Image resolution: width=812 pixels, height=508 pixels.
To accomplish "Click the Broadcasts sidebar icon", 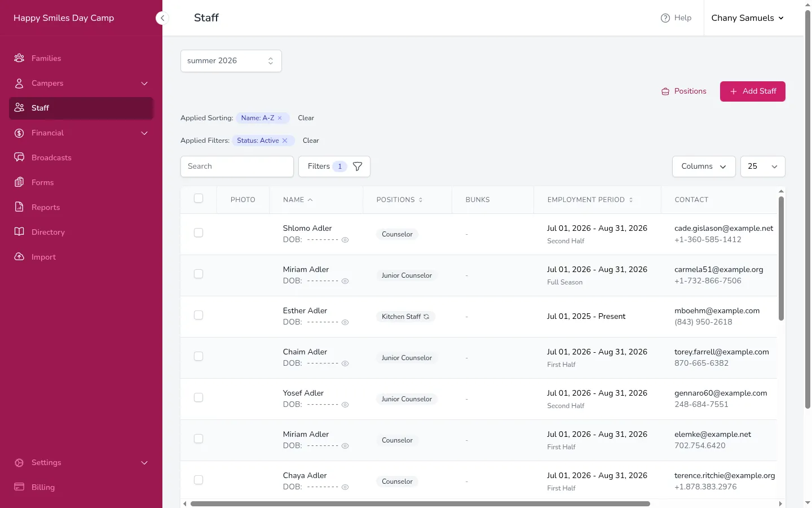I will [x=19, y=157].
